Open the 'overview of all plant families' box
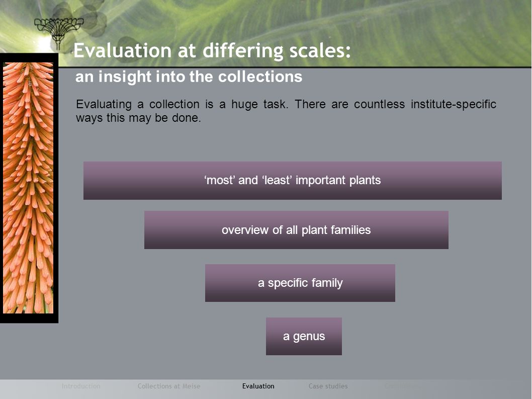The height and width of the screenshot is (399, 532). pos(296,230)
